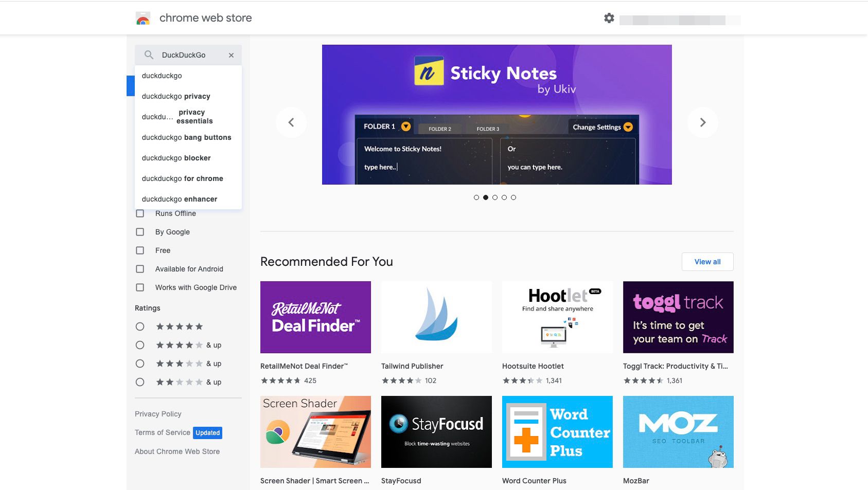Click the 'RetailMeNot Deal Finder™' title
Viewport: 868px width, 490px height.
(x=304, y=366)
